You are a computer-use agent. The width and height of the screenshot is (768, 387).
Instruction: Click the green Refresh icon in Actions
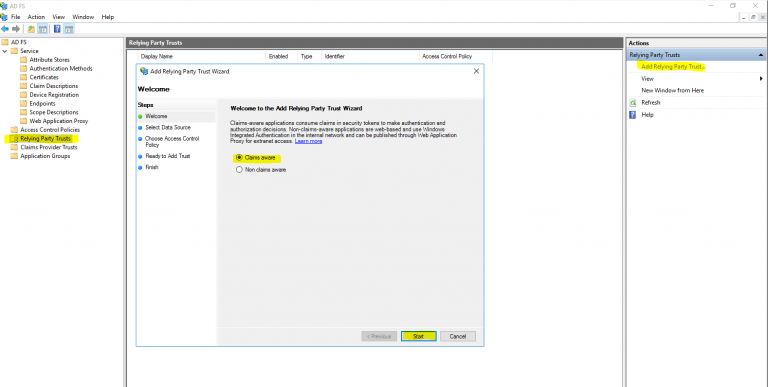[632, 103]
